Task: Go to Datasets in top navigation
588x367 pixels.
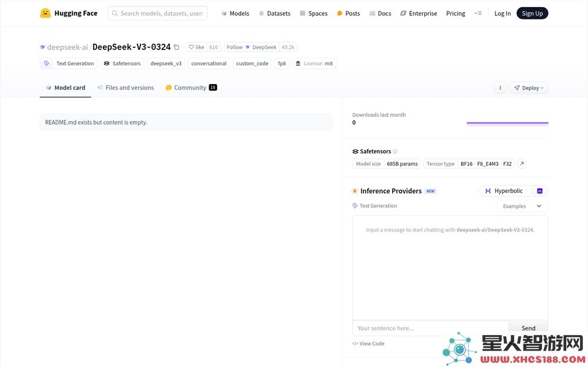Action: click(x=275, y=14)
